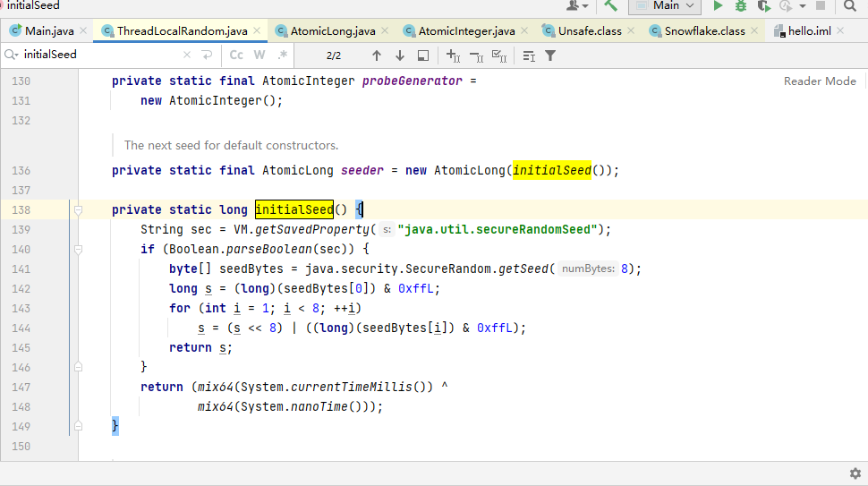Build project with the hammer icon
Screen dimensions: 868x486
[x=610, y=5]
